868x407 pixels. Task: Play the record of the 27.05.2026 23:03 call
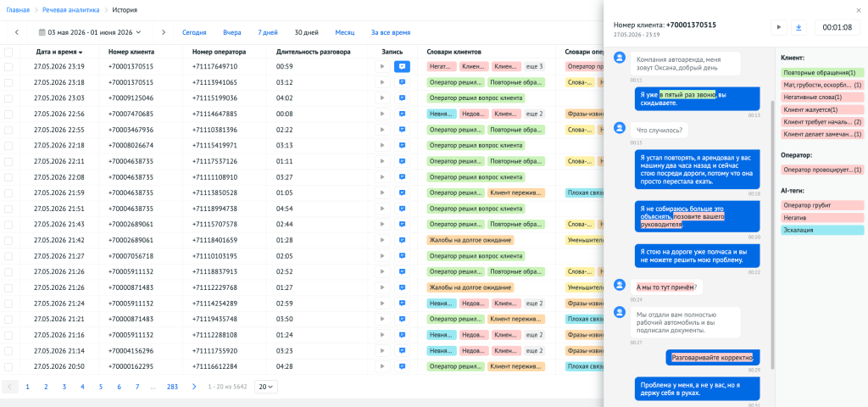382,98
